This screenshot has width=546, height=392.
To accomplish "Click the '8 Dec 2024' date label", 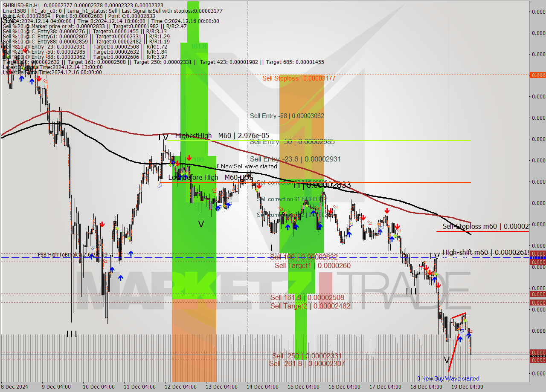I will click(15, 387).
